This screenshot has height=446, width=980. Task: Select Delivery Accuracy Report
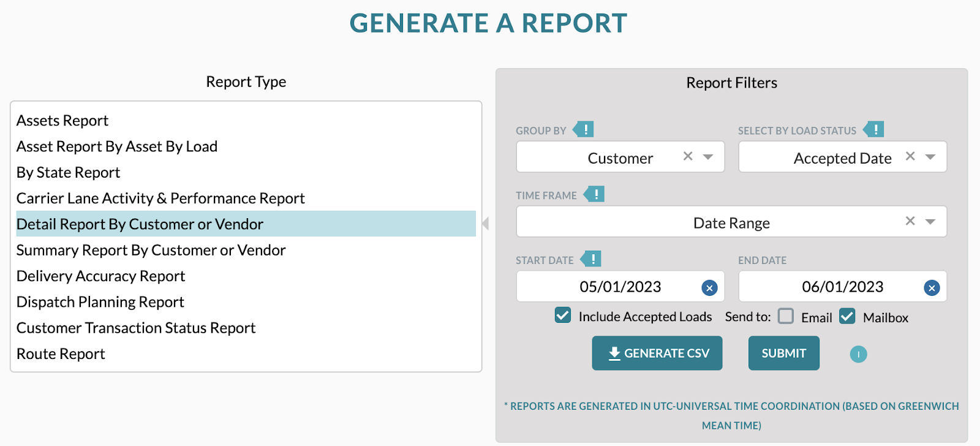[246, 276]
